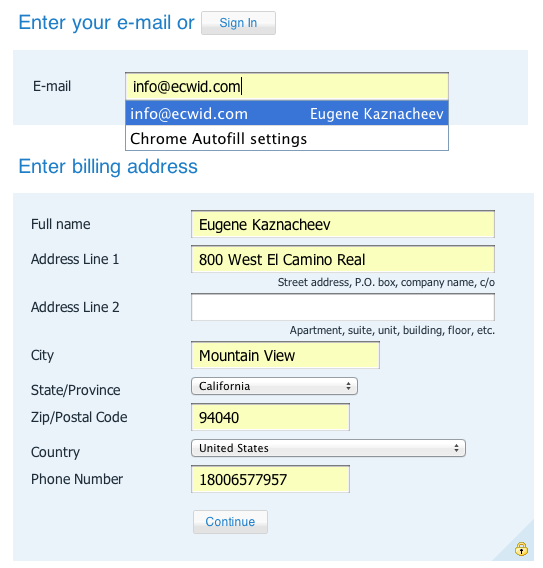Click the padlock security icon
This screenshot has height=568, width=543.
tap(521, 549)
